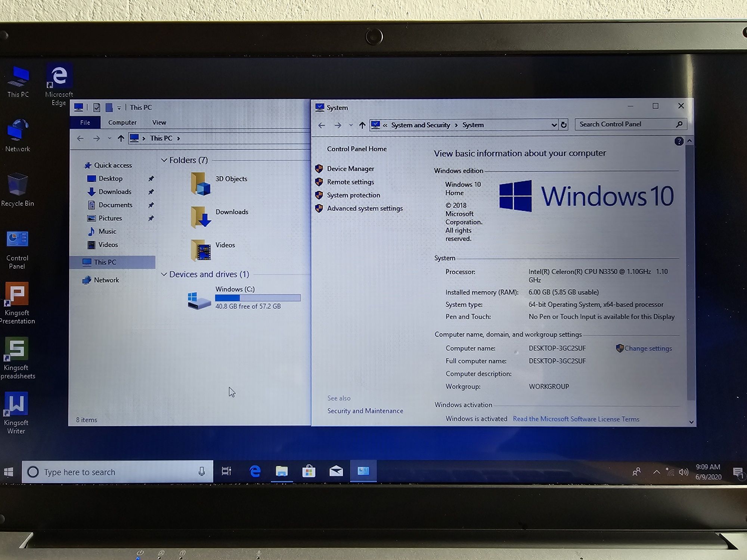Go up one level in System window
Screen dimensions: 747x560
(x=362, y=125)
